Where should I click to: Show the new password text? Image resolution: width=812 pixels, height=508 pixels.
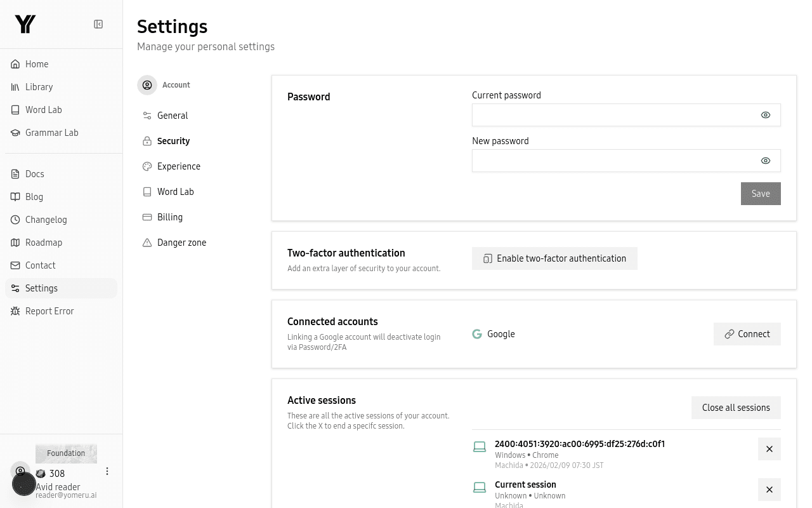(765, 161)
